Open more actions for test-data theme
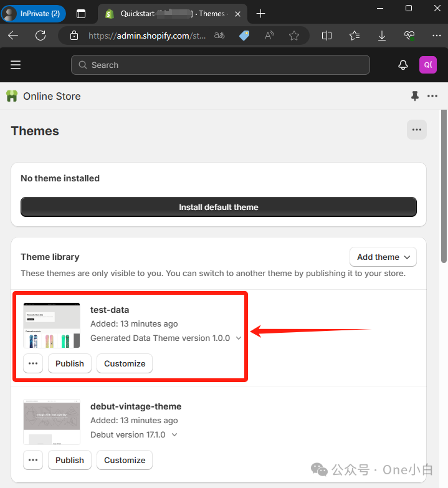 [33, 363]
